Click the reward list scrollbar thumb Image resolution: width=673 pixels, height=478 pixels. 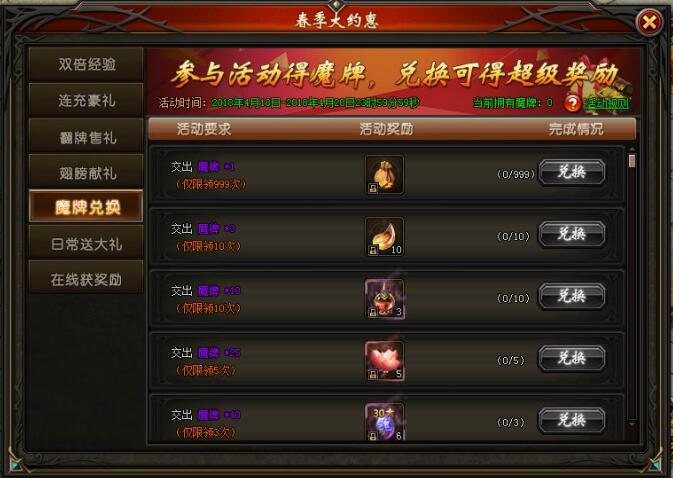click(x=631, y=161)
